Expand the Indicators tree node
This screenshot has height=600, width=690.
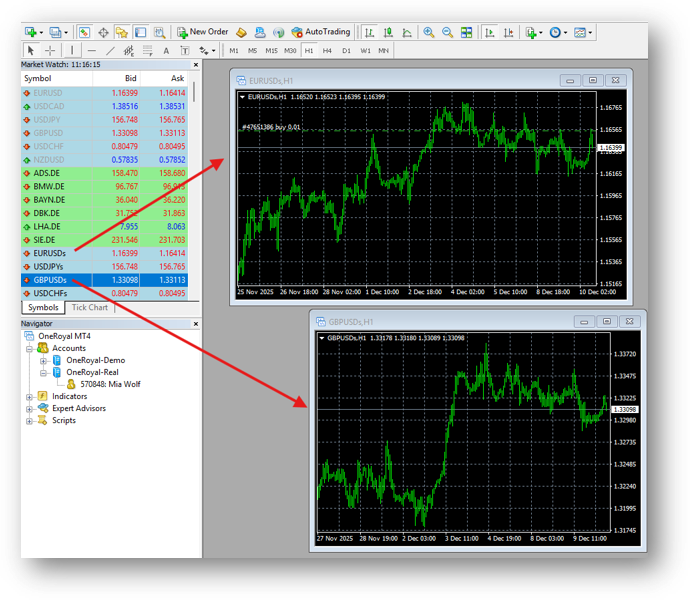click(30, 397)
